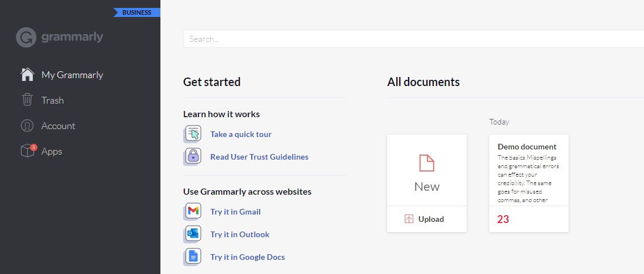Image resolution: width=644 pixels, height=274 pixels.
Task: Open Try it in Google Docs link
Action: (247, 257)
